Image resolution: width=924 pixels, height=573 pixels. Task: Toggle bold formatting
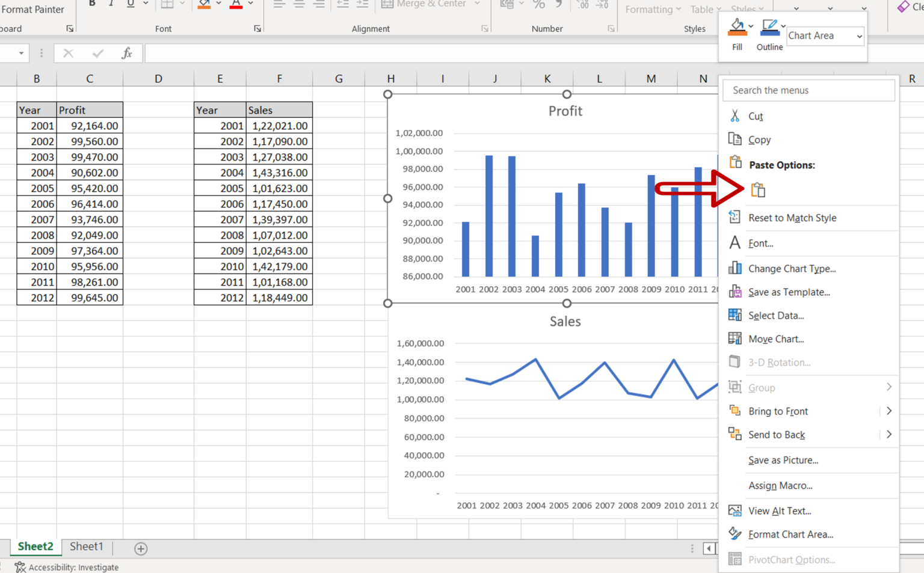[x=91, y=4]
